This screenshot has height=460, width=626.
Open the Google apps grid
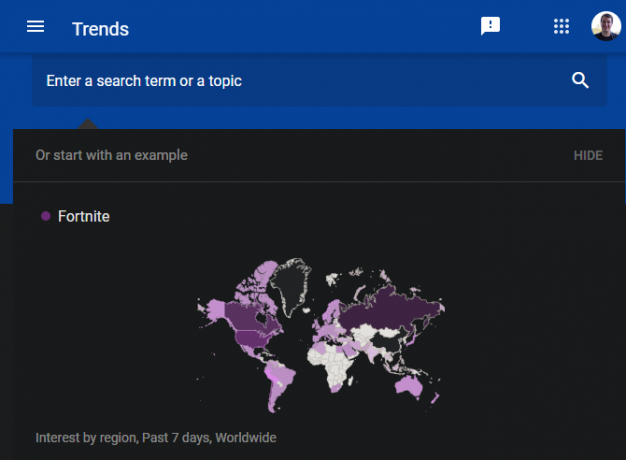561,26
